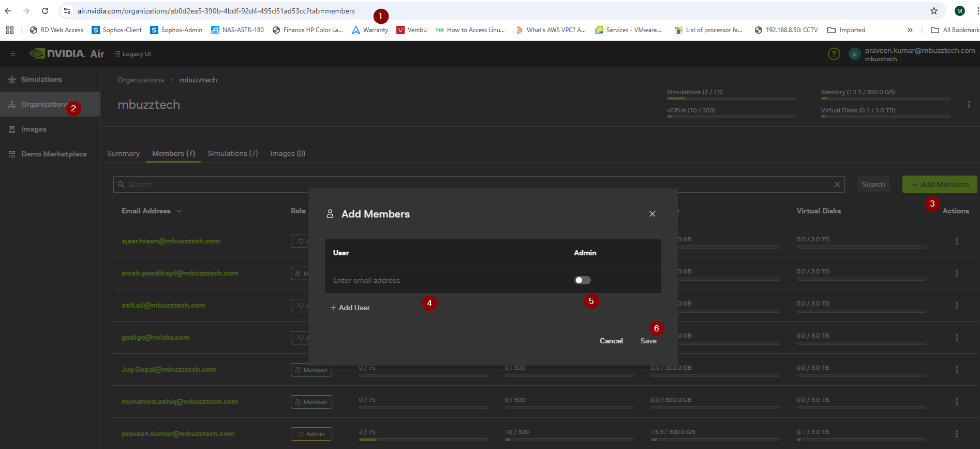This screenshot has width=980, height=449.
Task: Open Demo Marketplace from sidebar
Action: point(53,154)
